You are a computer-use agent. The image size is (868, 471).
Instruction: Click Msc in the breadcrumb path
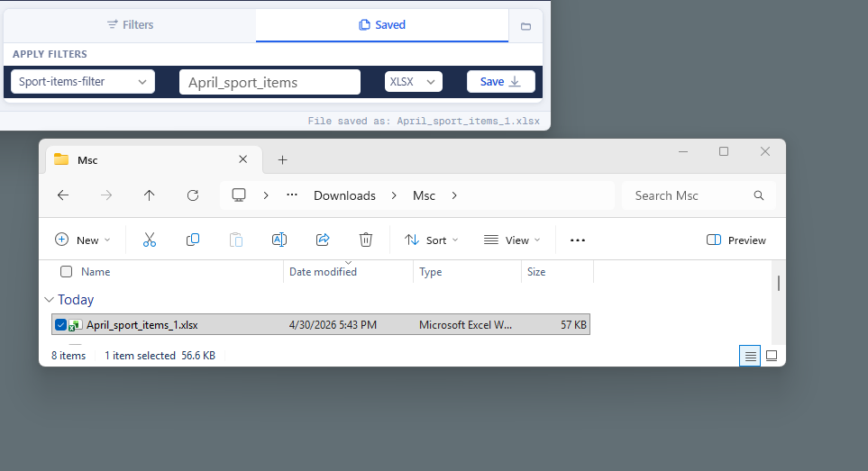tap(424, 195)
